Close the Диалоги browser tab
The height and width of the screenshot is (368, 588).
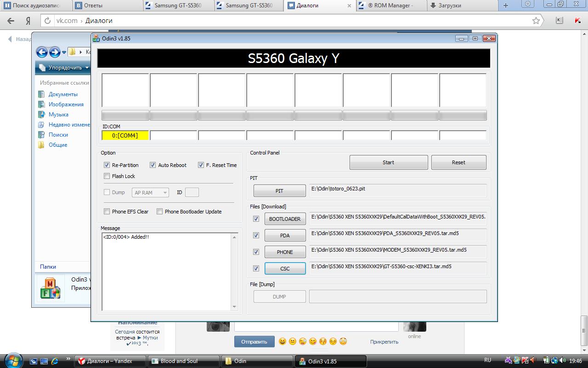349,6
